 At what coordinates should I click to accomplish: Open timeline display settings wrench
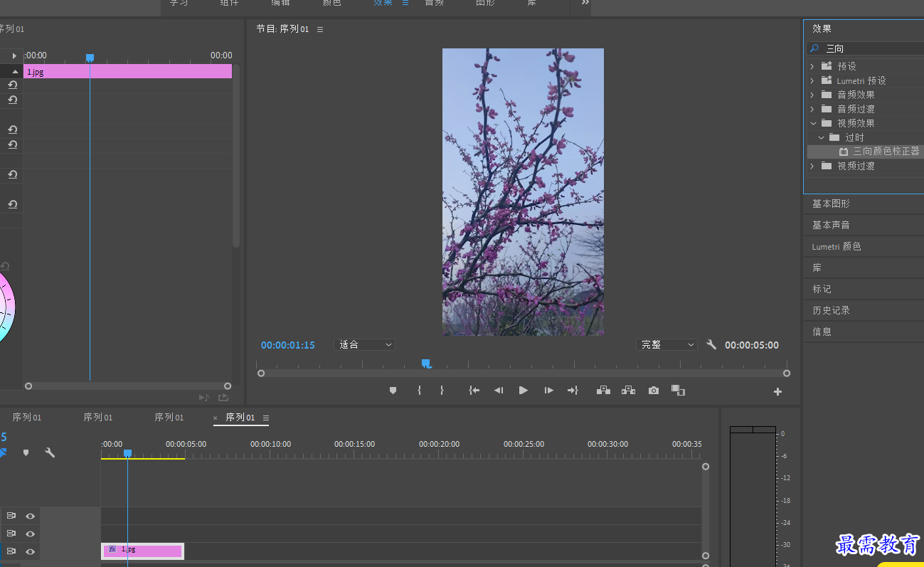pos(50,452)
